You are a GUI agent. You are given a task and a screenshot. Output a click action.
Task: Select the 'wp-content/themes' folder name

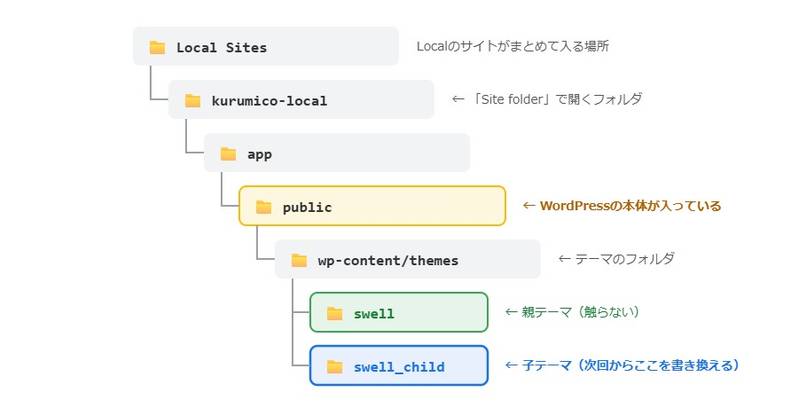[x=388, y=260]
